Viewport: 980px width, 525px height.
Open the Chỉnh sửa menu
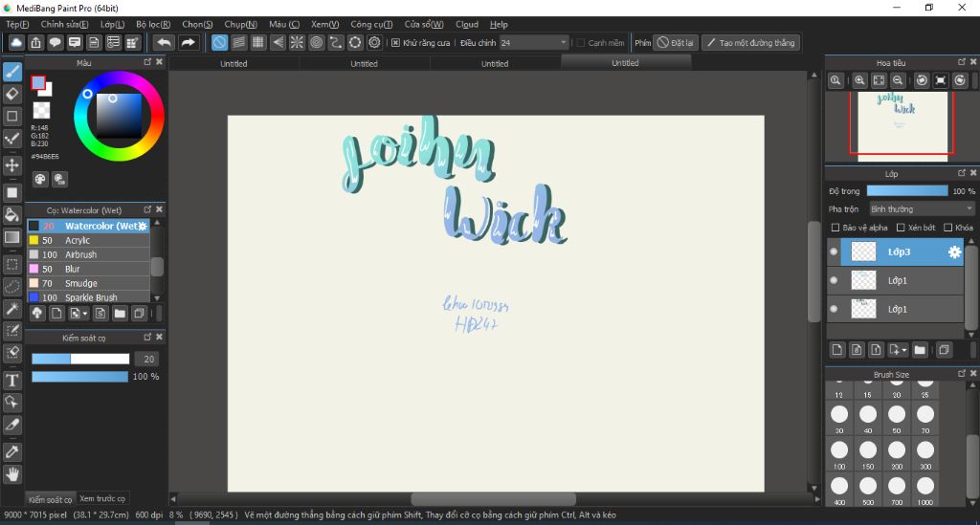click(x=64, y=24)
